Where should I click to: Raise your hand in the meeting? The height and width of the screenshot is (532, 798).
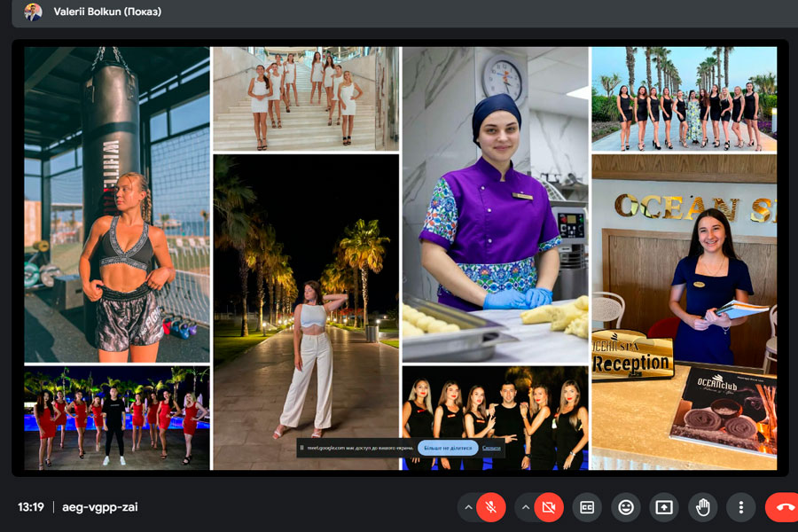tap(702, 507)
